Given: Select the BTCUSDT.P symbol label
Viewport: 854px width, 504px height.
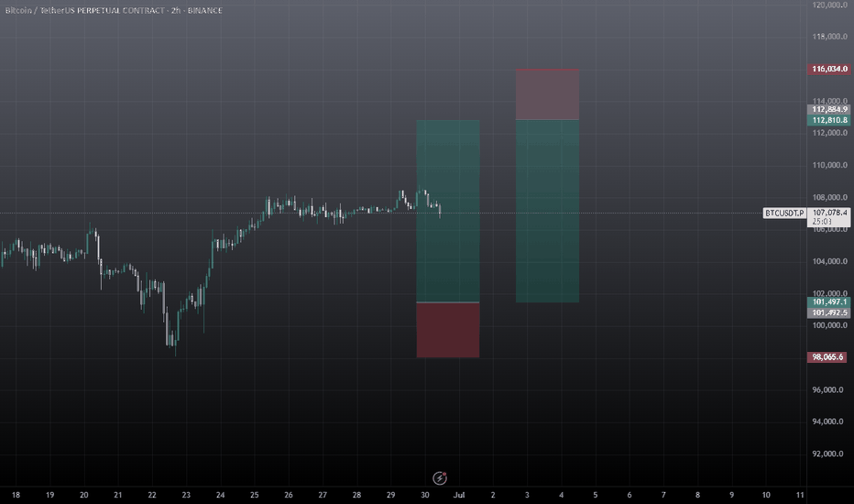Looking at the screenshot, I should tap(784, 213).
